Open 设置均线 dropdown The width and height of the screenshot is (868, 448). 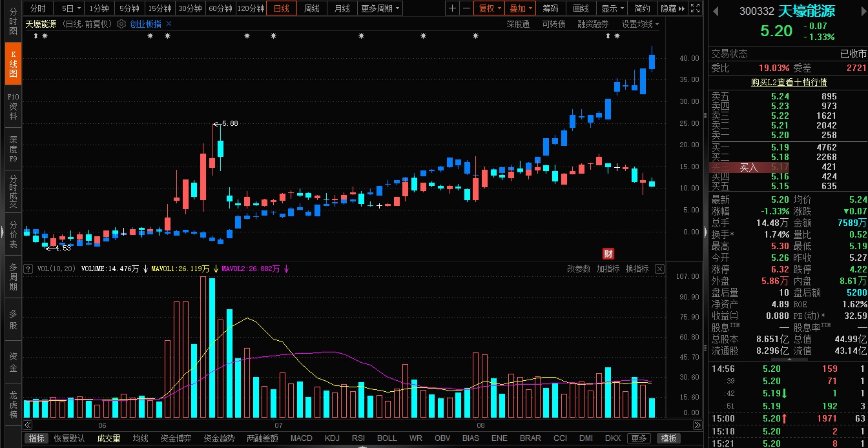641,24
